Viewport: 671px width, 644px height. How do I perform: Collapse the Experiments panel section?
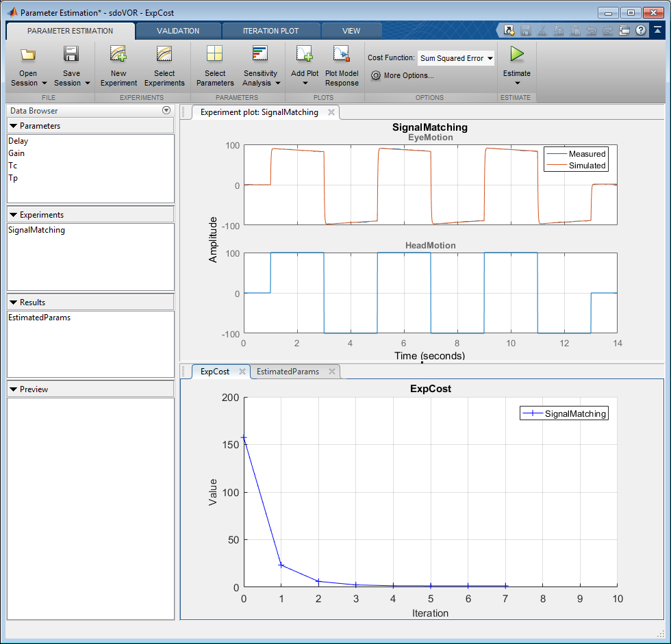[13, 215]
